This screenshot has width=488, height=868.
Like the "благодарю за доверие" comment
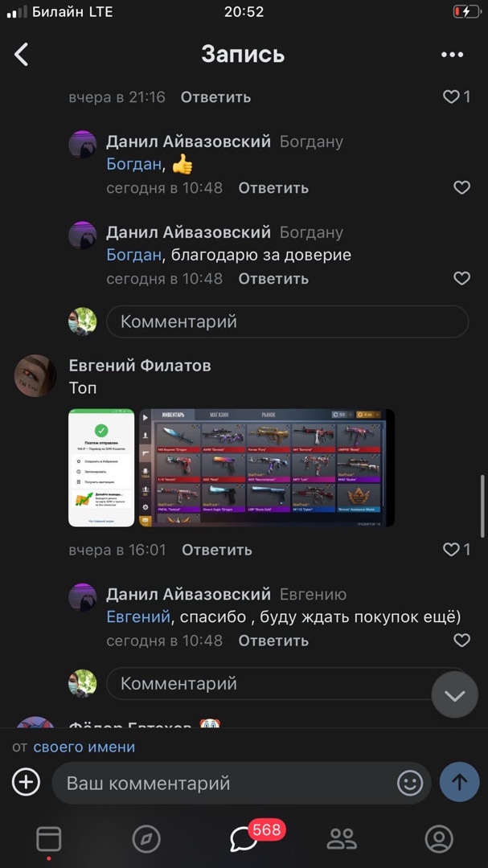point(461,278)
